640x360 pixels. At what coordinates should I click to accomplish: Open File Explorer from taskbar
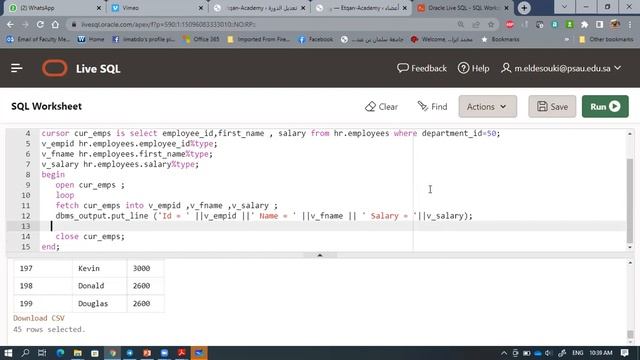[78, 353]
